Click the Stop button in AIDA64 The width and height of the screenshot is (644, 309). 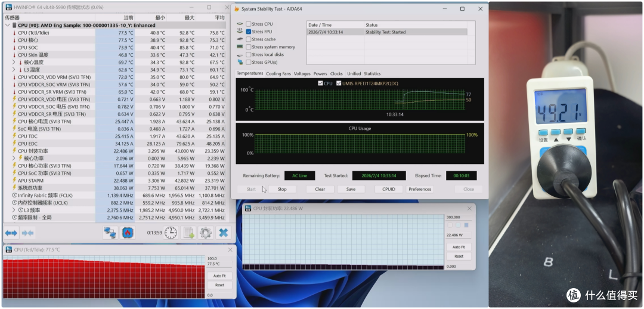[281, 189]
